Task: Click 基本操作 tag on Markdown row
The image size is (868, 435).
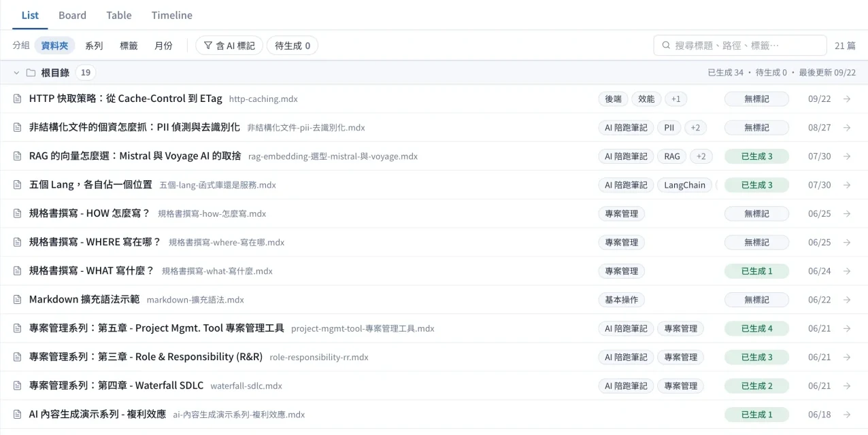Action: click(622, 300)
